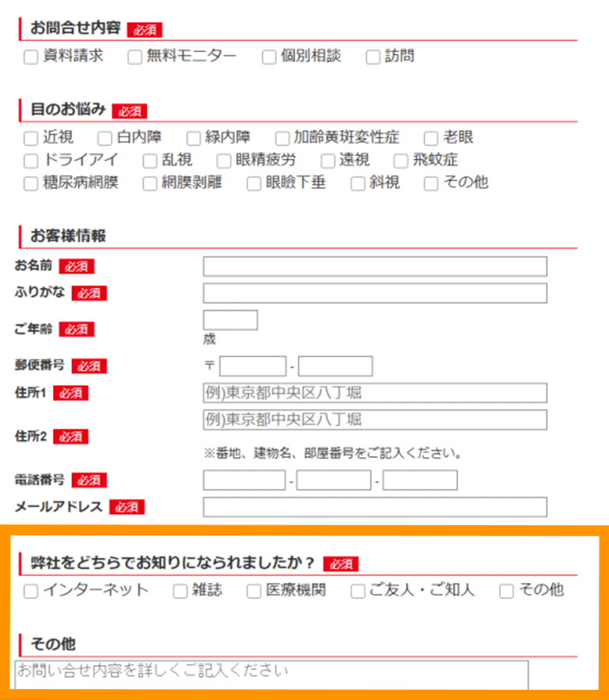Image resolution: width=609 pixels, height=700 pixels.
Task: Select the 乱視 checkbox
Action: (149, 161)
